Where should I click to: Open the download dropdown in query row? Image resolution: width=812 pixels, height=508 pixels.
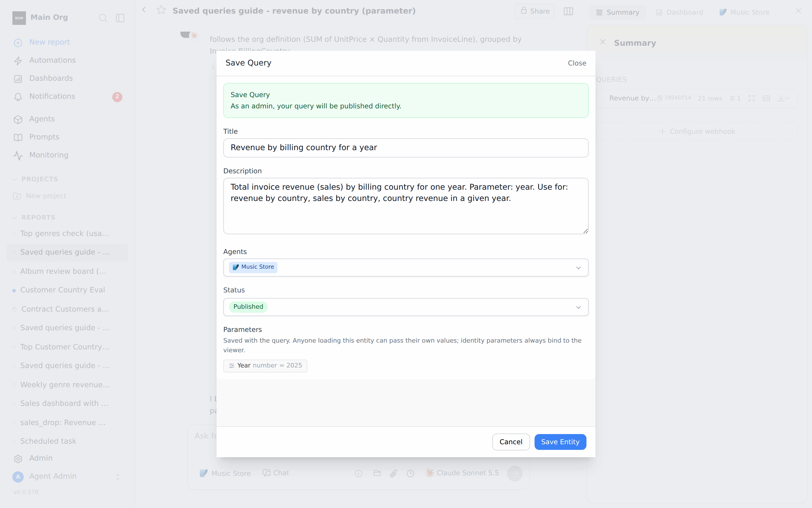tap(784, 98)
